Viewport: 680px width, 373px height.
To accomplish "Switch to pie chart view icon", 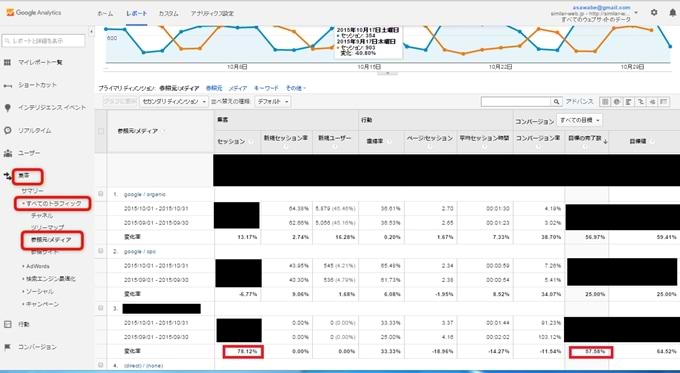I will pyautogui.click(x=617, y=101).
